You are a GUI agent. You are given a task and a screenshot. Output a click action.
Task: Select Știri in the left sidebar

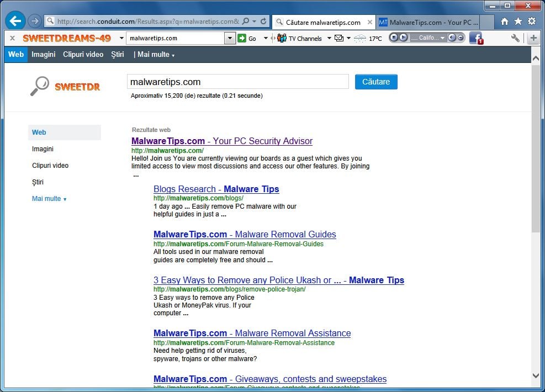click(38, 182)
